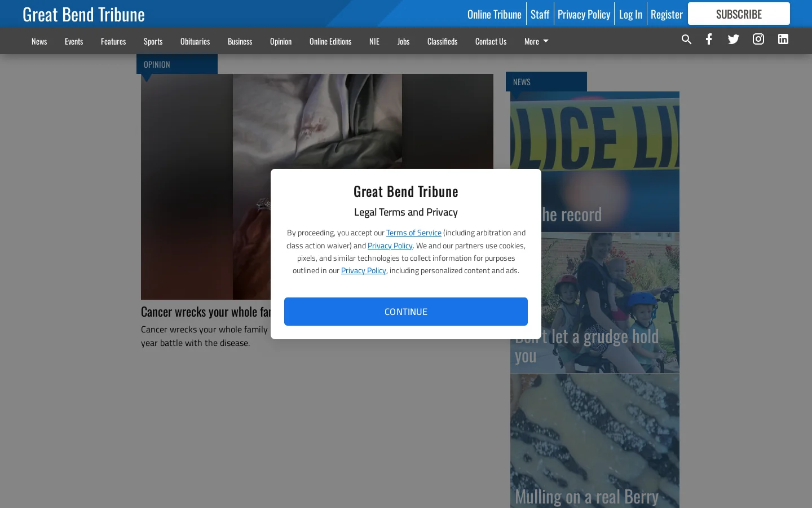Open the Online Tribune link

point(495,14)
